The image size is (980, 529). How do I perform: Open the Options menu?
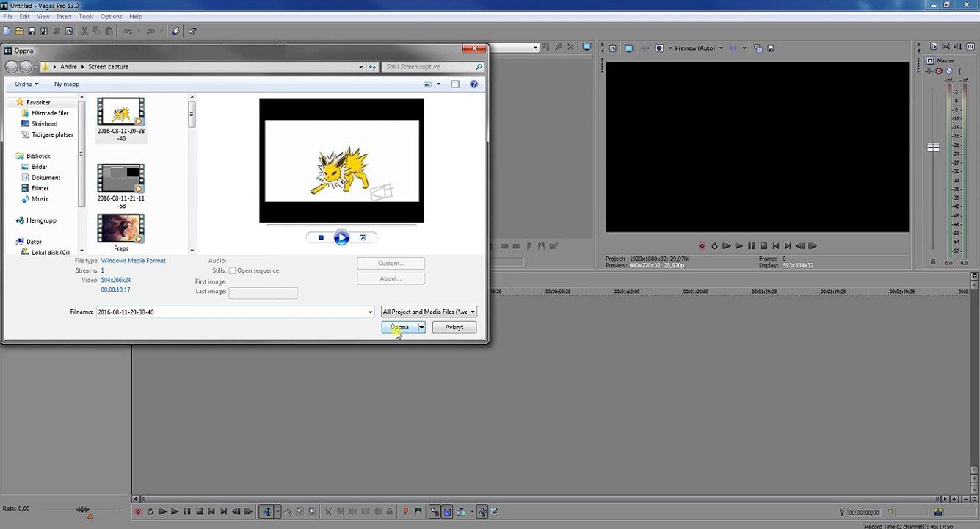point(112,16)
